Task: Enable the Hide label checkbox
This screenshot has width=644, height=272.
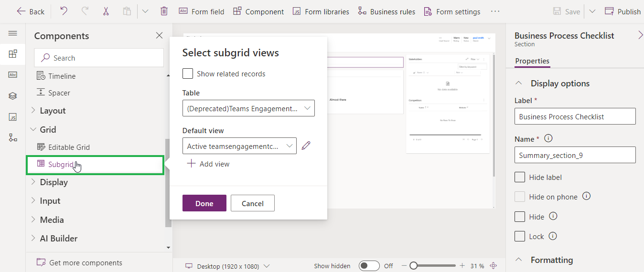Action: click(520, 177)
